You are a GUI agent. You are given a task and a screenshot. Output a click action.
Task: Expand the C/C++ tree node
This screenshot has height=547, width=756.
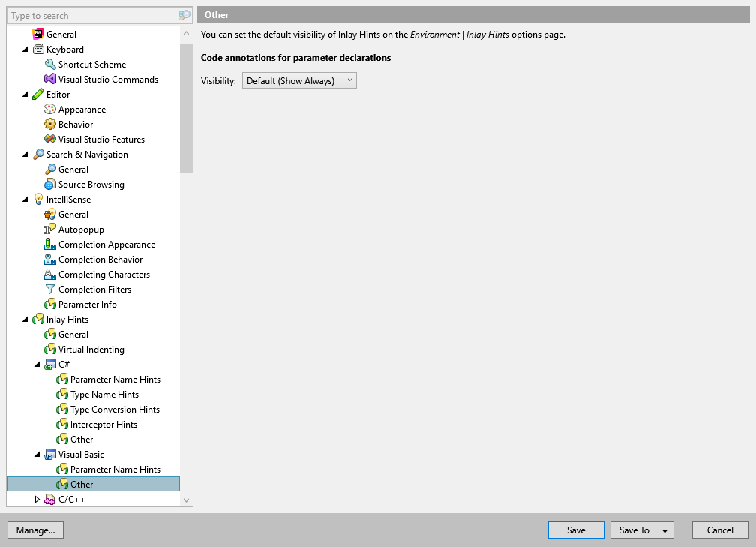pyautogui.click(x=37, y=499)
